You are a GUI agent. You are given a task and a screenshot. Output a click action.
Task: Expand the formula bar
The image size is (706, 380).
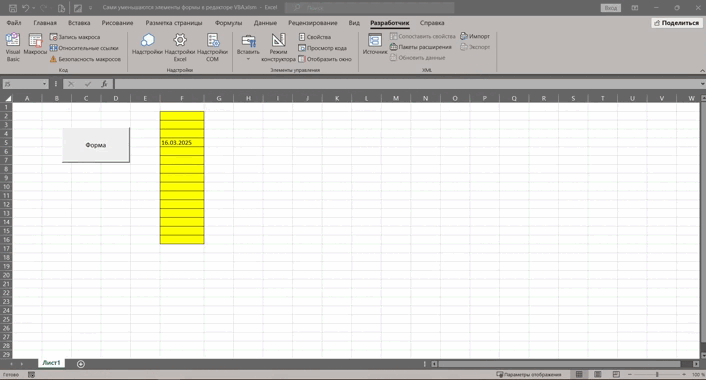pyautogui.click(x=702, y=84)
